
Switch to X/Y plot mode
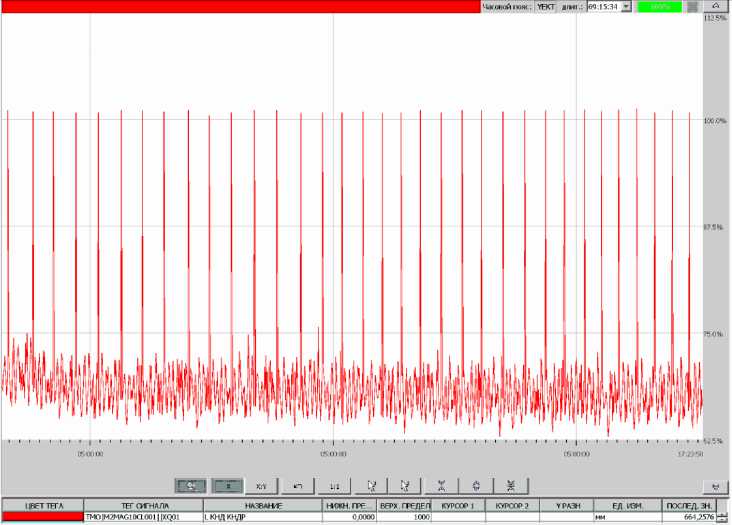261,485
